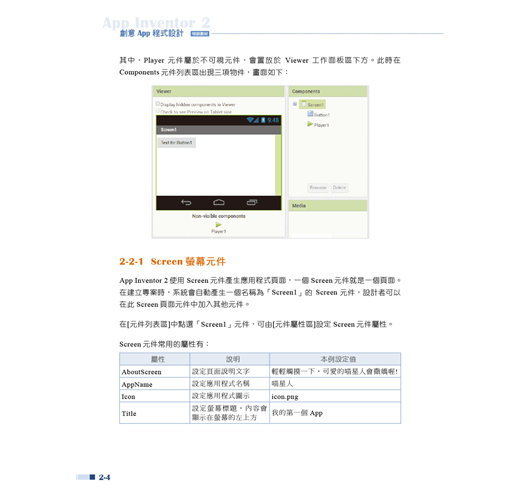Click the Rename button in Components panel
This screenshot has height=500, width=520.
click(318, 188)
